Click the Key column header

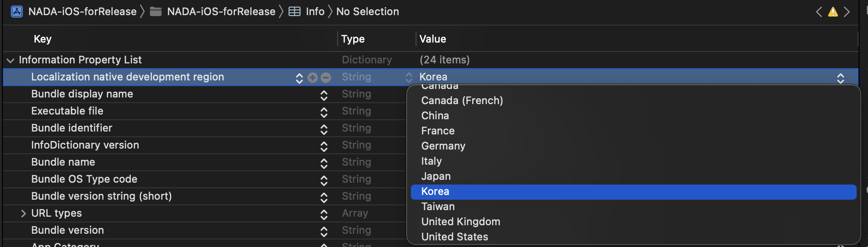43,39
